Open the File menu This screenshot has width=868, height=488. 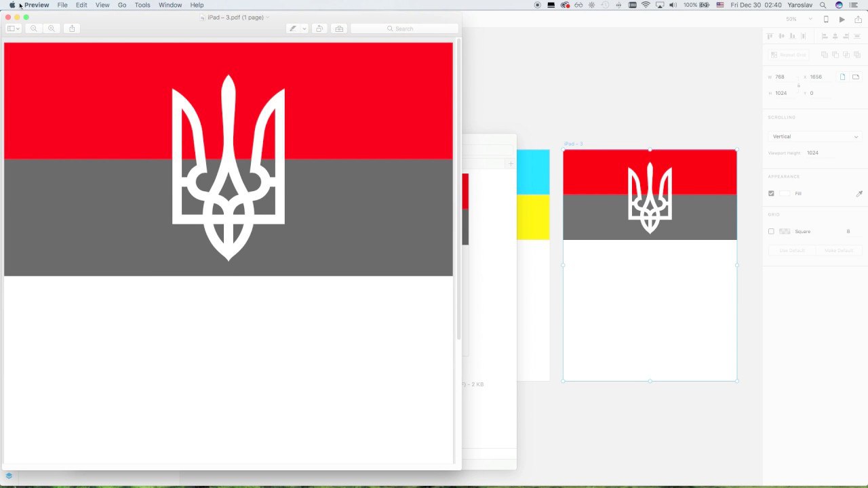click(x=62, y=5)
